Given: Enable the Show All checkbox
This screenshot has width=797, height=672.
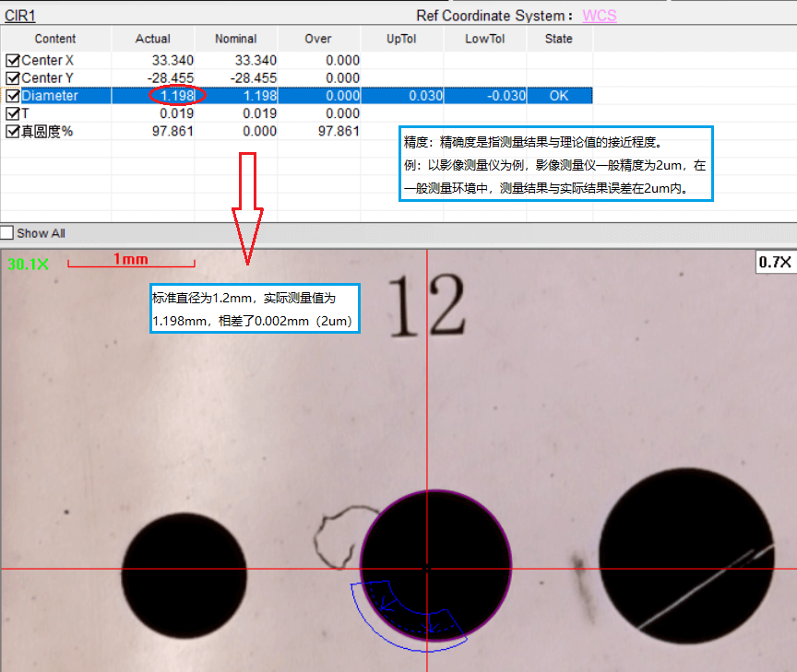Looking at the screenshot, I should click(7, 233).
